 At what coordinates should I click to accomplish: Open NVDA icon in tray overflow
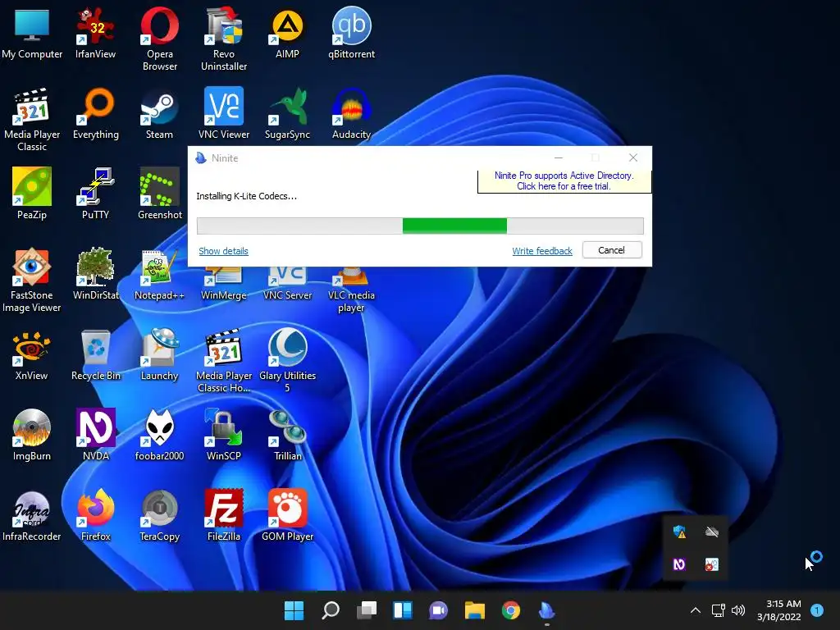679,564
